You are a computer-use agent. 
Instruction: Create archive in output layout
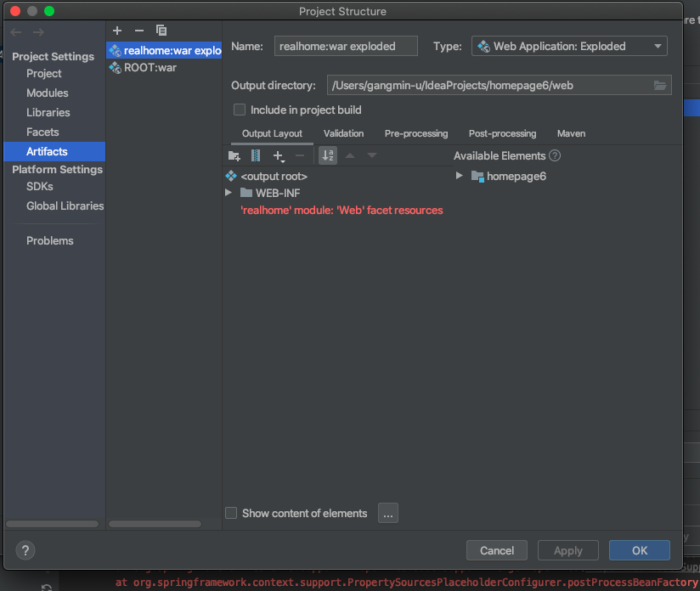[256, 155]
